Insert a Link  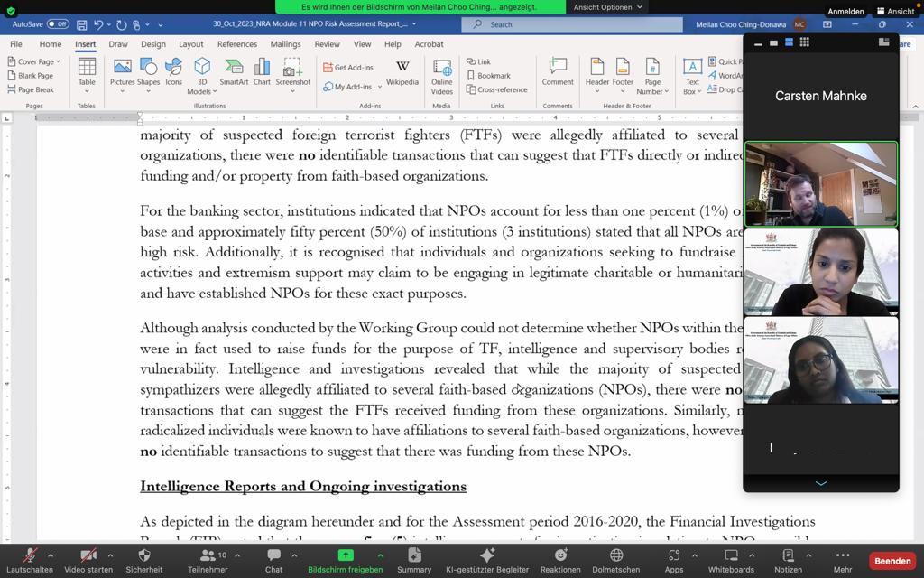tap(478, 61)
